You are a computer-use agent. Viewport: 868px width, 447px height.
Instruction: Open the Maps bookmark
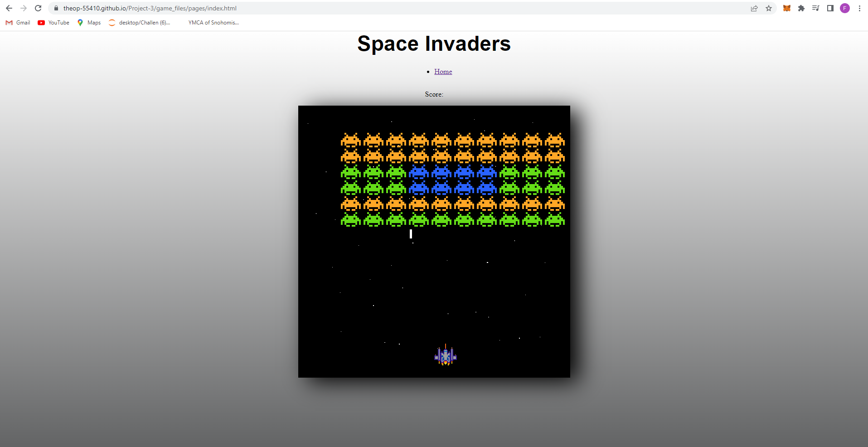pos(89,23)
